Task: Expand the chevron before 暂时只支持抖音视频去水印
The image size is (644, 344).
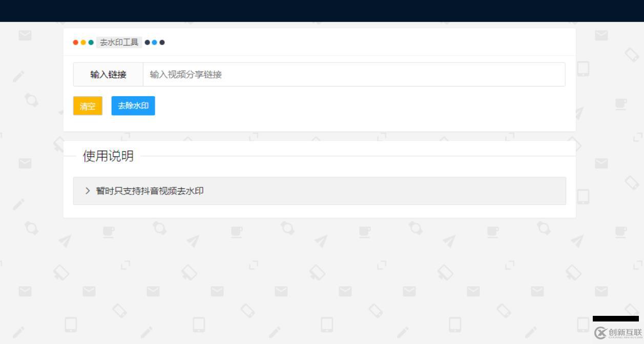Action: (88, 191)
